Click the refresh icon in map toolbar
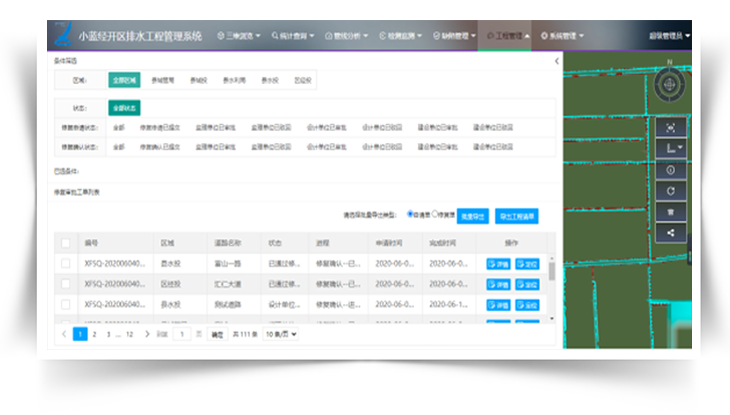Image resolution: width=730 pixels, height=415 pixels. pos(670,190)
